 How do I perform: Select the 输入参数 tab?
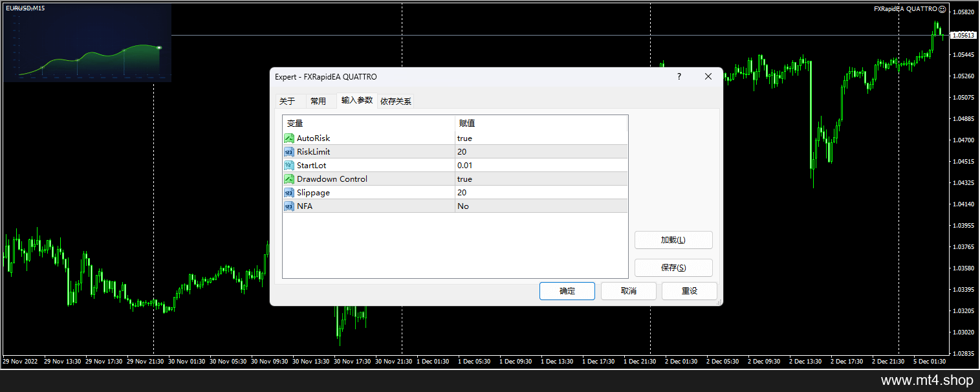point(357,100)
